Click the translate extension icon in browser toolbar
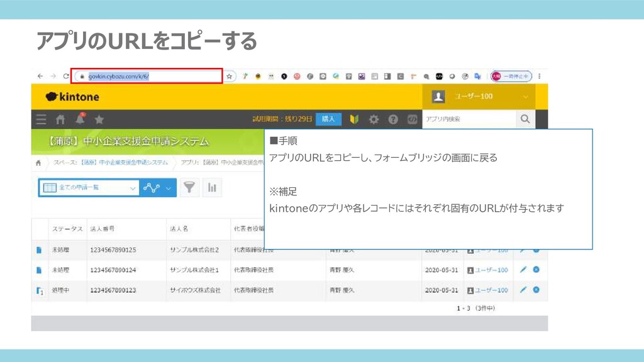 click(x=478, y=76)
